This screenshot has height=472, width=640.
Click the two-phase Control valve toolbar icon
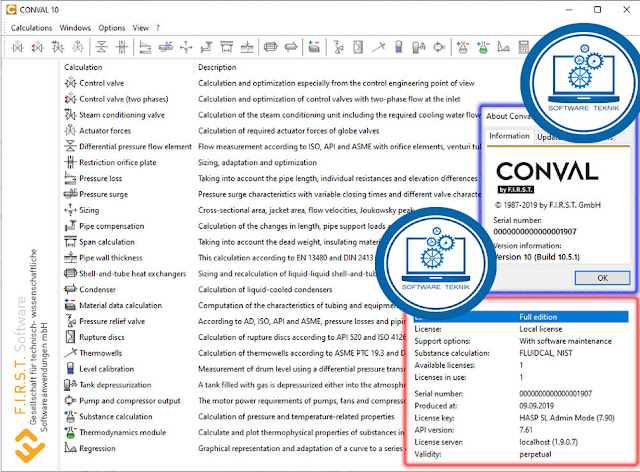click(x=38, y=47)
